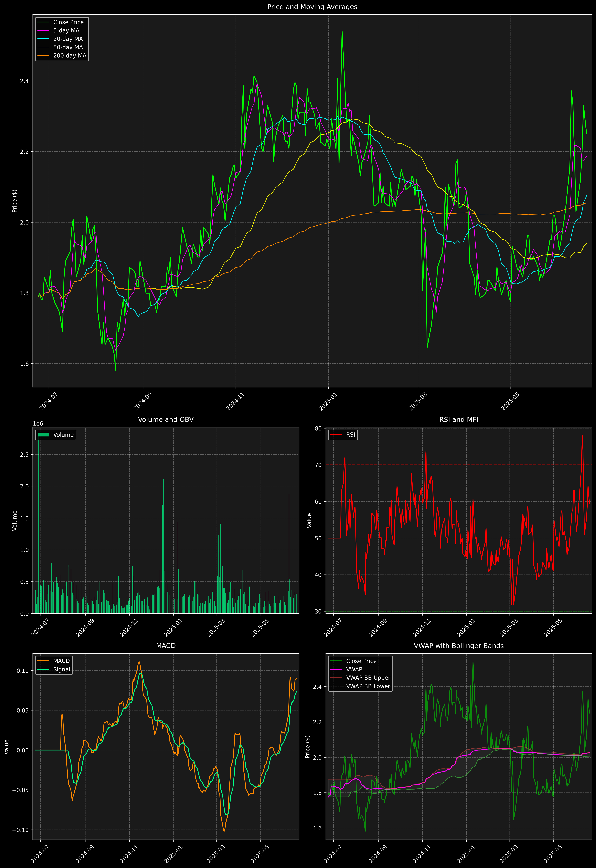This screenshot has width=596, height=868.
Task: Click the 'Value' y-axis label of the MACD chart
Action: (x=6, y=747)
